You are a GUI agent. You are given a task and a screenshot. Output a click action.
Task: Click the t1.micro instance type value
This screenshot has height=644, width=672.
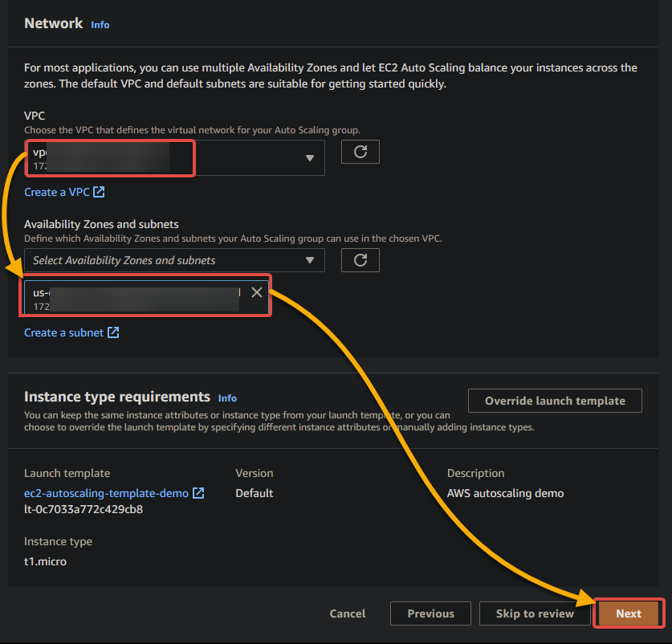[x=46, y=561]
